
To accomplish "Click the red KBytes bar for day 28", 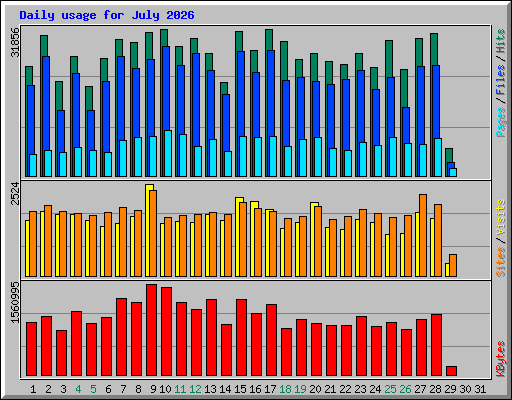I will pyautogui.click(x=436, y=345).
